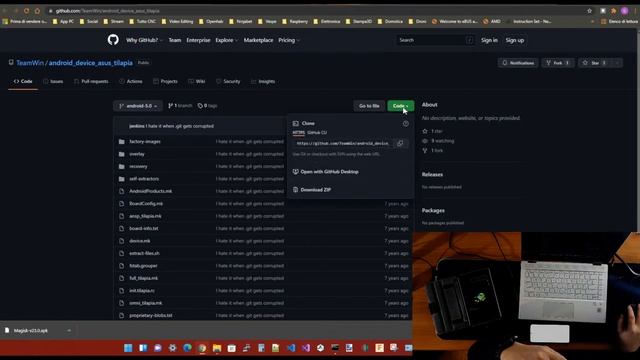The height and width of the screenshot is (360, 640).
Task: Click Sign in link
Action: tap(489, 40)
